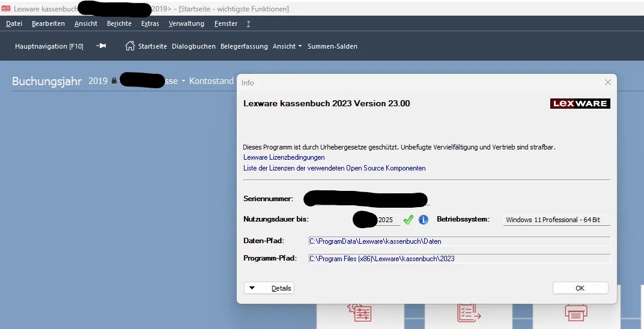644x329 pixels.
Task: Click the pin icon next to Hauptnavigation
Action: (x=101, y=46)
